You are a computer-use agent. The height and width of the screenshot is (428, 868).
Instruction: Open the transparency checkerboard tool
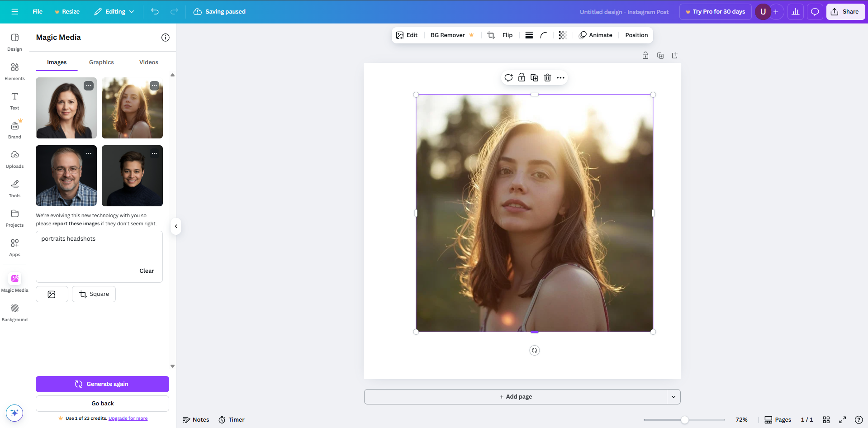pos(563,35)
